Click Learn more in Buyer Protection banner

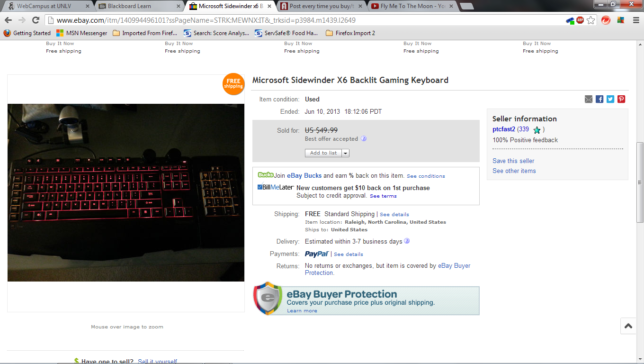[302, 310]
